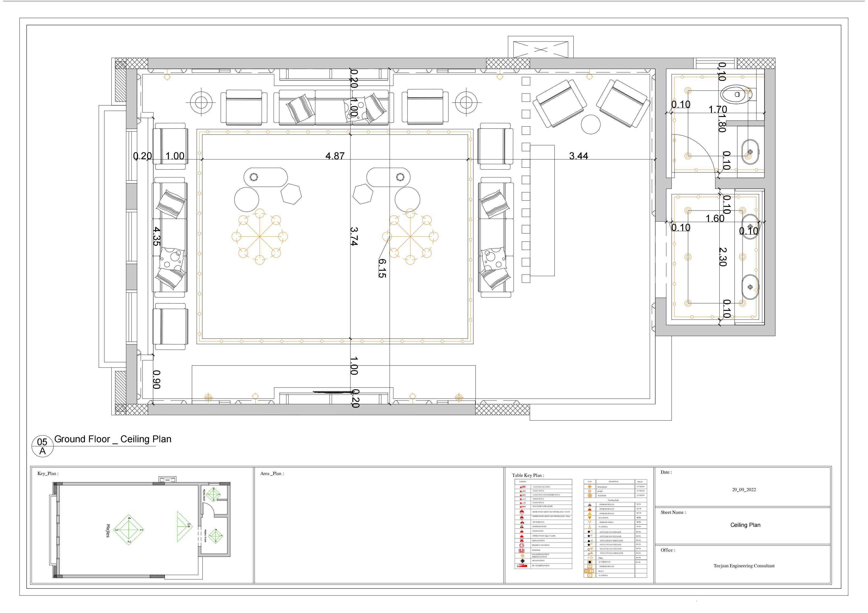The width and height of the screenshot is (868, 613).
Task: Click the Table Key Plan heading
Action: (x=528, y=475)
